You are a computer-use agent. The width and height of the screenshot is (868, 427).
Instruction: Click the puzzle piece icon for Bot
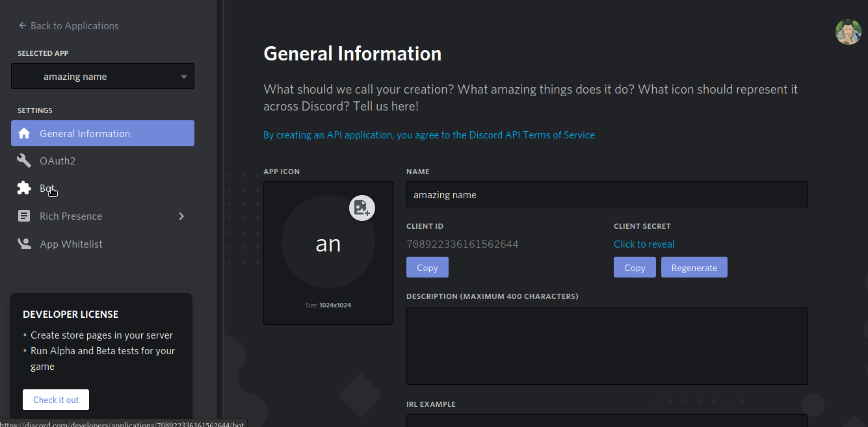pos(24,188)
